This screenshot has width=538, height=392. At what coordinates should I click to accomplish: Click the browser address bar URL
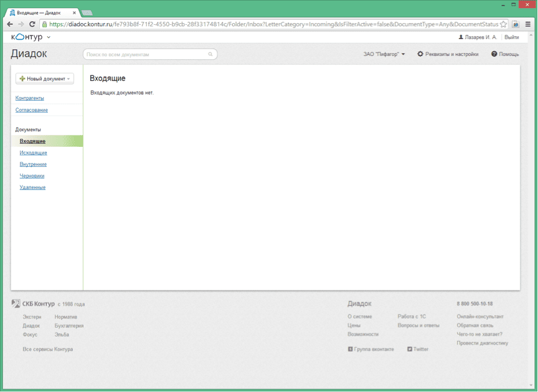click(273, 24)
